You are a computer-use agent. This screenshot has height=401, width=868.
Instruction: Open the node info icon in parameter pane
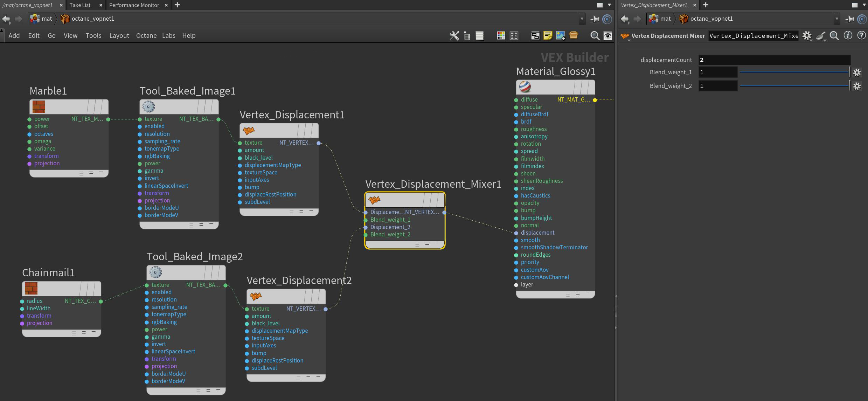click(848, 36)
